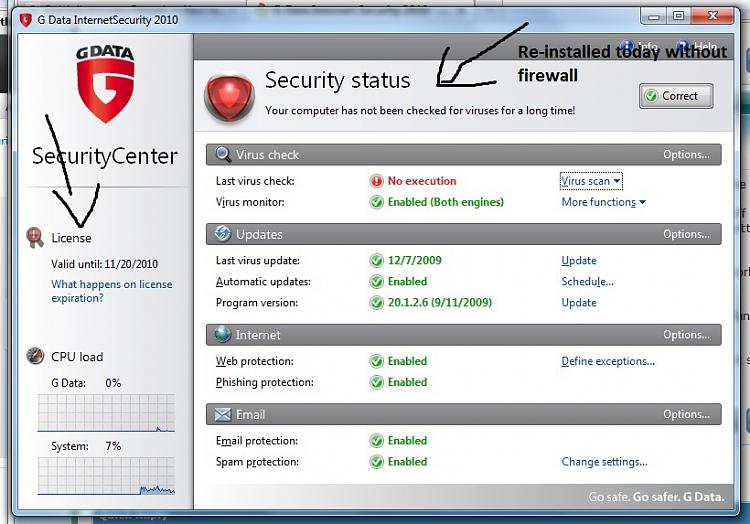This screenshot has width=750, height=524.
Task: Click green check for Automatic updates
Action: 376,282
